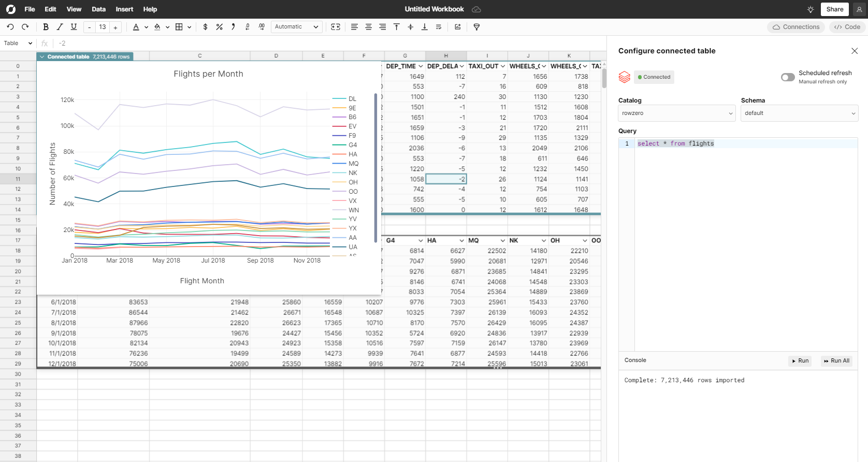Open the Insert menu
The image size is (868, 462).
[x=124, y=9]
